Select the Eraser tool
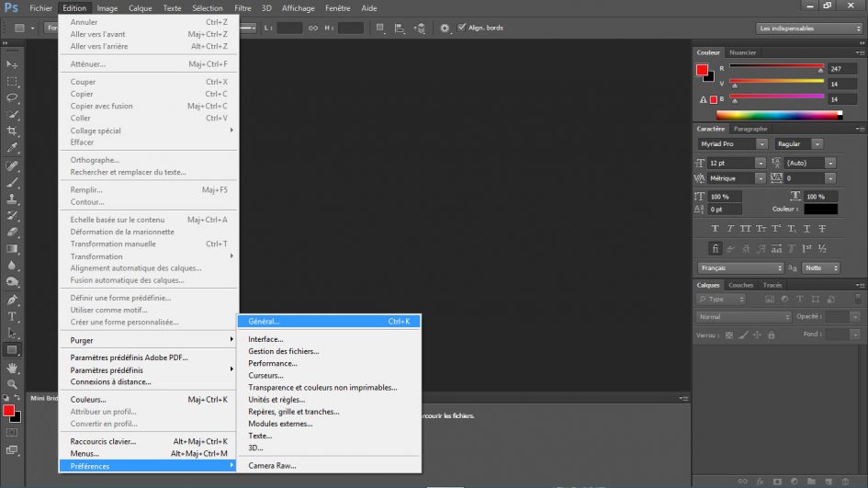The image size is (868, 488). click(x=12, y=233)
